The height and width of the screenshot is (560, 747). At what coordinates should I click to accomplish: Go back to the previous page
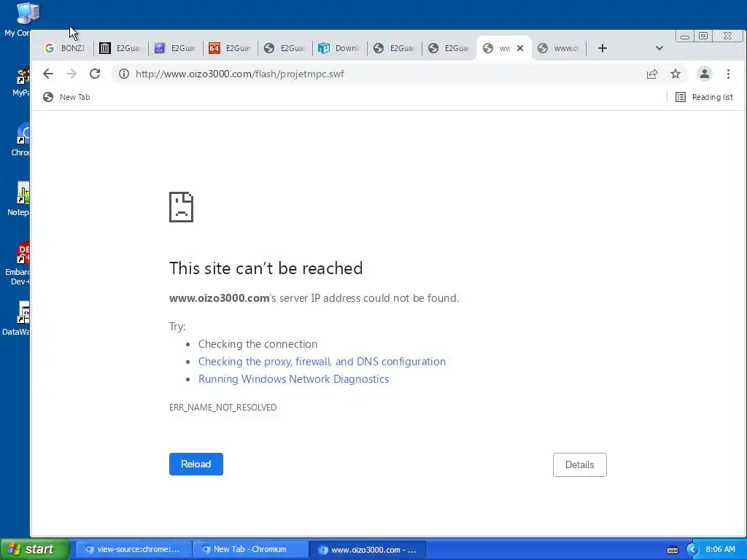coord(48,74)
